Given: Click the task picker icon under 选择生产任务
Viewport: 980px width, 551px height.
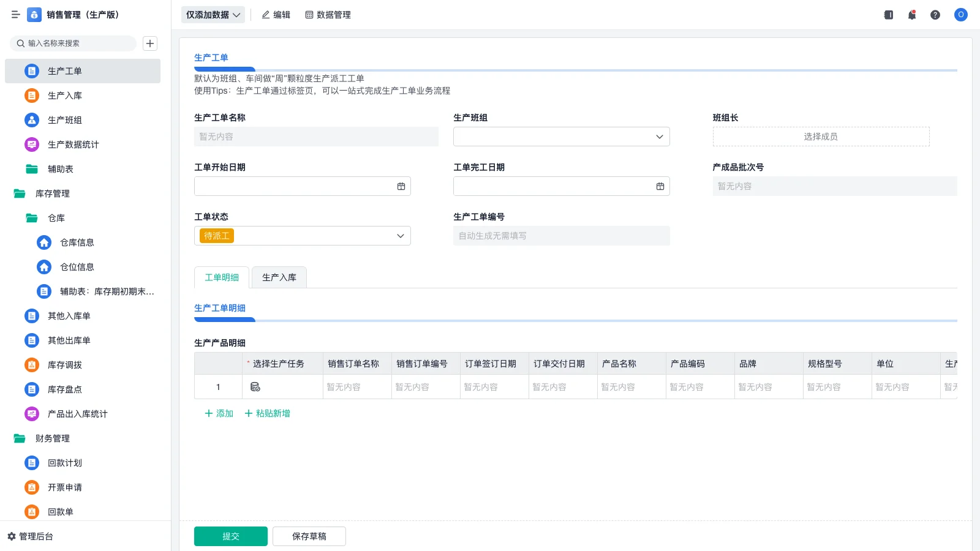Looking at the screenshot, I should (x=255, y=386).
